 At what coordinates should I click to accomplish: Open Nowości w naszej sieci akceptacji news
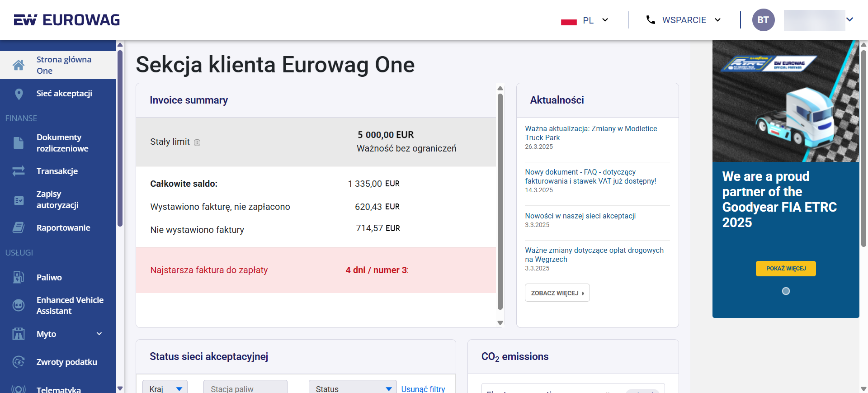coord(580,216)
